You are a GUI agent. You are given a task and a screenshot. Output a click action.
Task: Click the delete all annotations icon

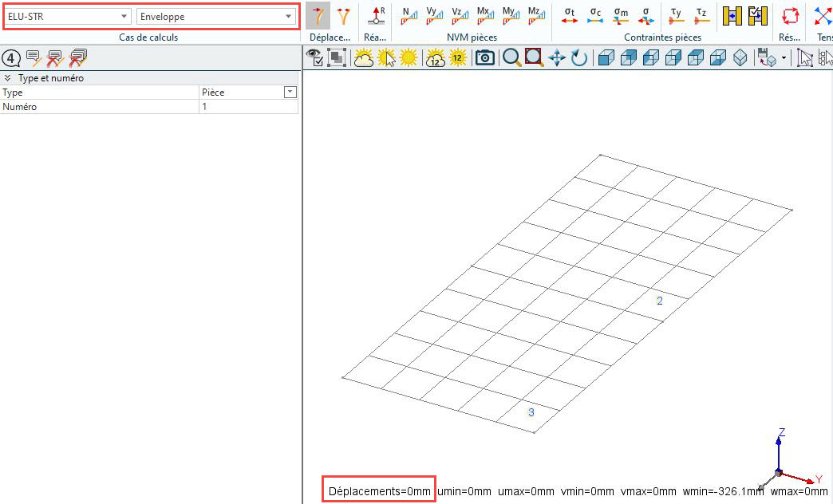[x=77, y=57]
